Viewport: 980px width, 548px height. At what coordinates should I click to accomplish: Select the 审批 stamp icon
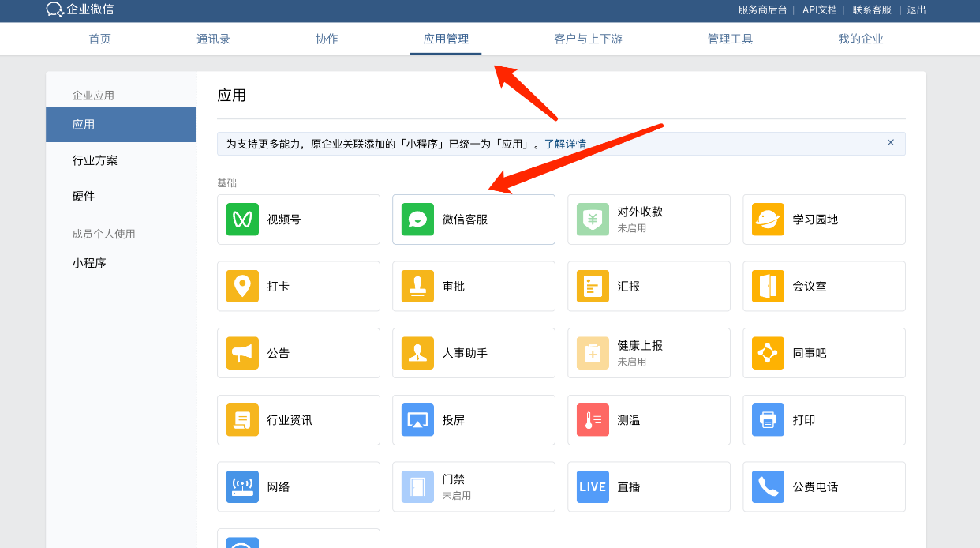pyautogui.click(x=417, y=287)
